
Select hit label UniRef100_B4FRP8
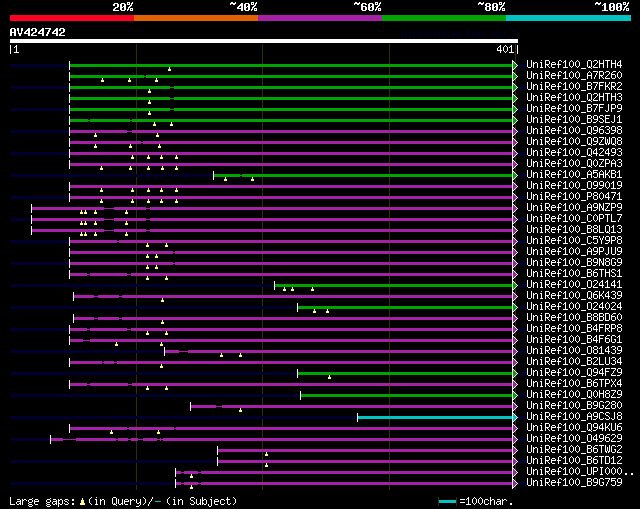(574, 329)
